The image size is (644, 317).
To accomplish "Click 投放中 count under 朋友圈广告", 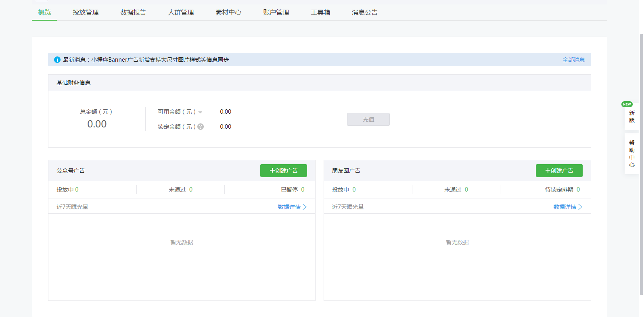I will (354, 190).
